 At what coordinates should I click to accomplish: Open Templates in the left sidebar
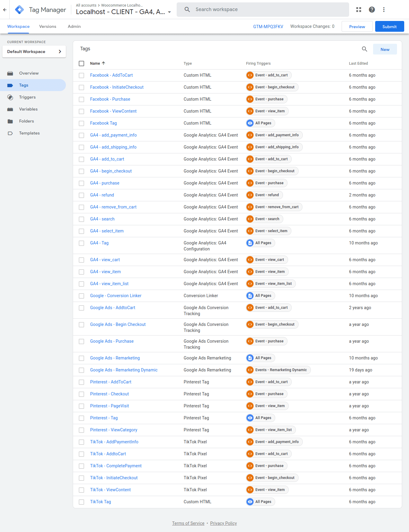pos(29,133)
